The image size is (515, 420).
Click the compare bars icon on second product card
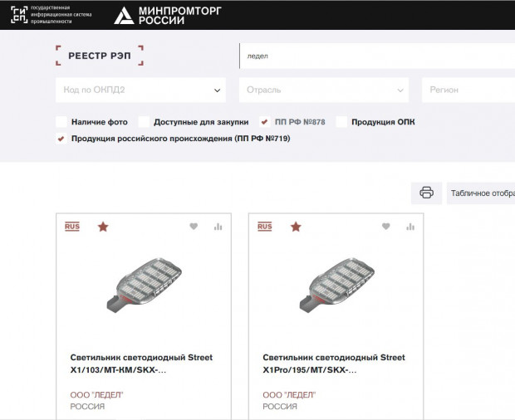pos(410,227)
